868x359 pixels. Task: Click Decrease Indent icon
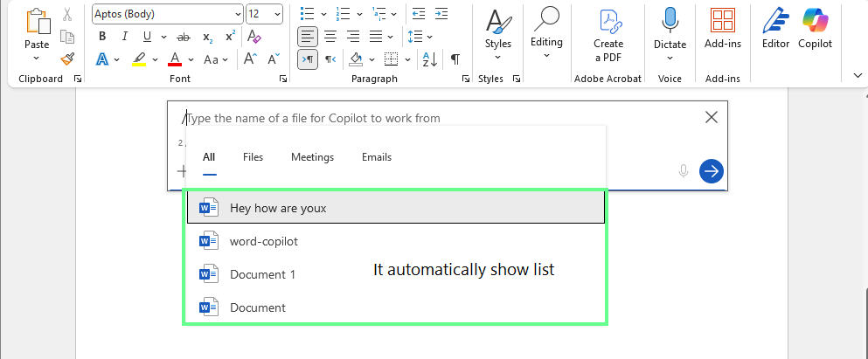click(x=419, y=14)
